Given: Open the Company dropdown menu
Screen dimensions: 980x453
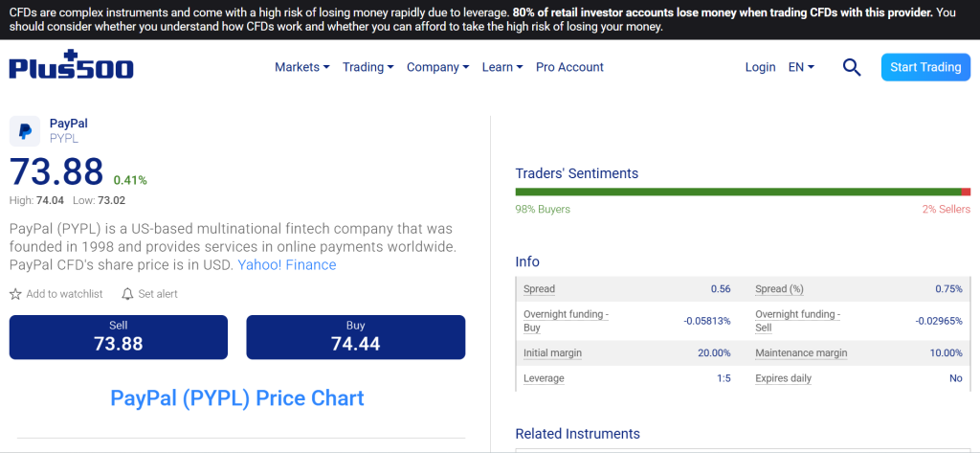Looking at the screenshot, I should [x=437, y=67].
